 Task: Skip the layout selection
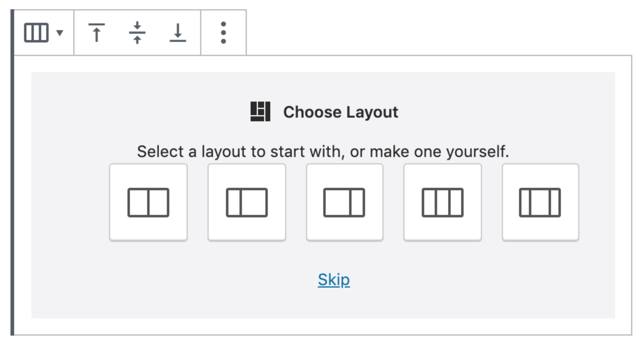point(333,280)
